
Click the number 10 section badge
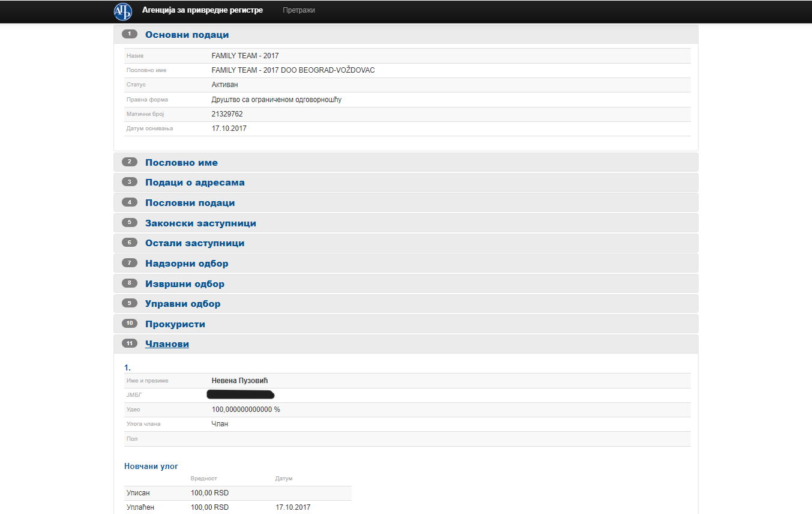130,324
